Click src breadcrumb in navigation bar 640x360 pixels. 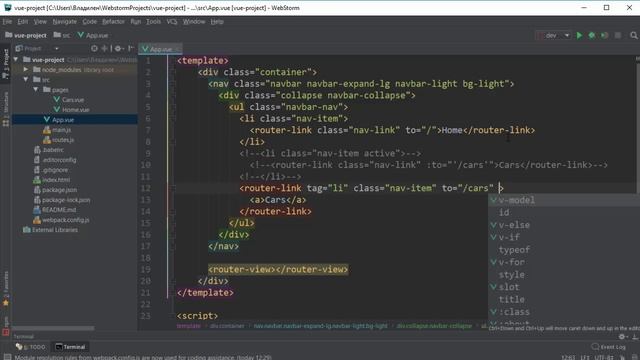tap(62, 36)
